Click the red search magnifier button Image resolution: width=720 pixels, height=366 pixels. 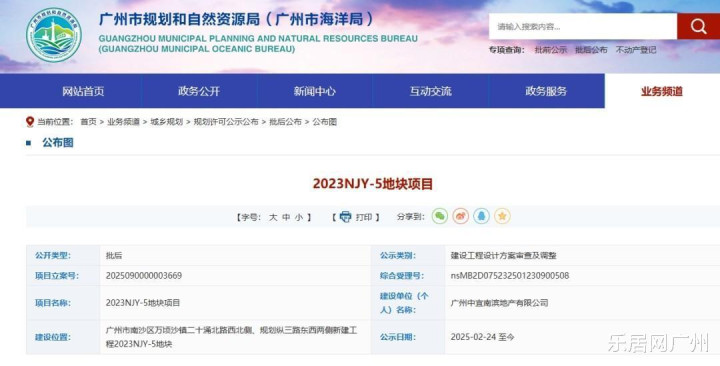point(698,26)
